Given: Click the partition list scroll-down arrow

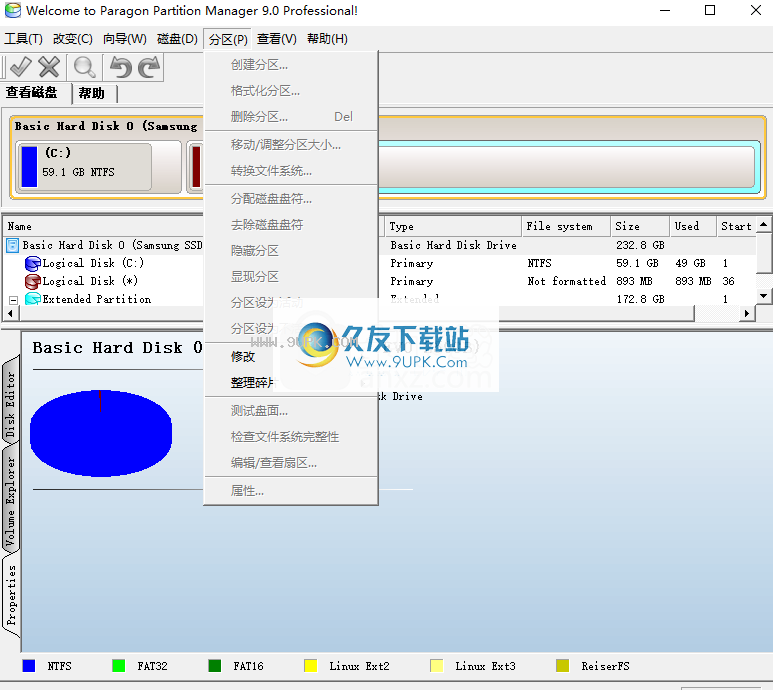Looking at the screenshot, I should pyautogui.click(x=764, y=296).
